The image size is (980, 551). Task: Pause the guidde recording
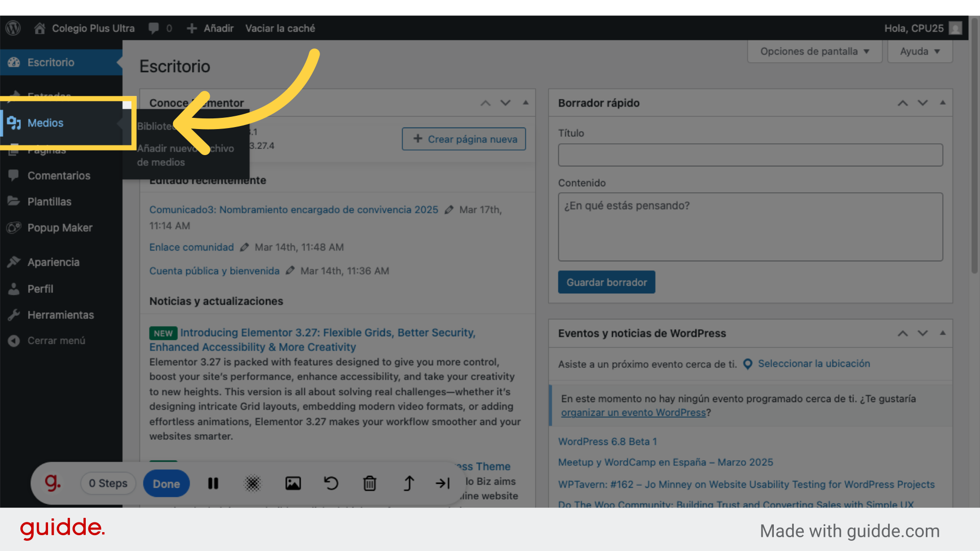pos(213,483)
